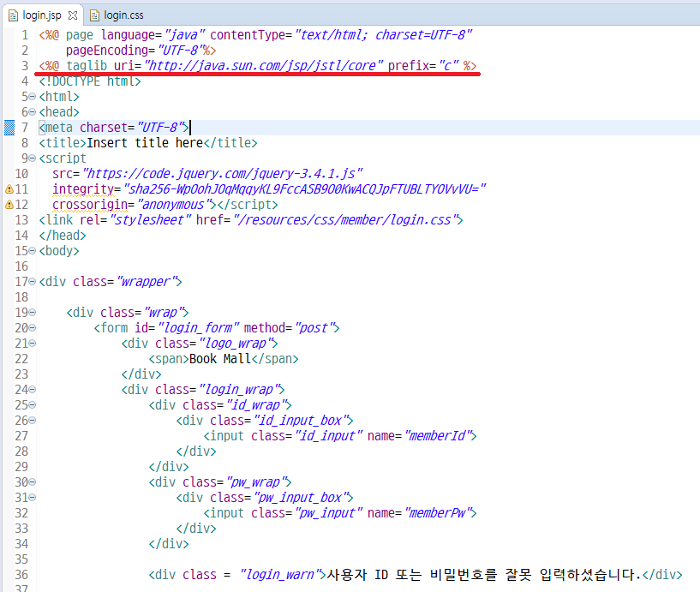Image resolution: width=700 pixels, height=592 pixels.
Task: Collapse the pw_input_box fold on line 31
Action: 33,498
